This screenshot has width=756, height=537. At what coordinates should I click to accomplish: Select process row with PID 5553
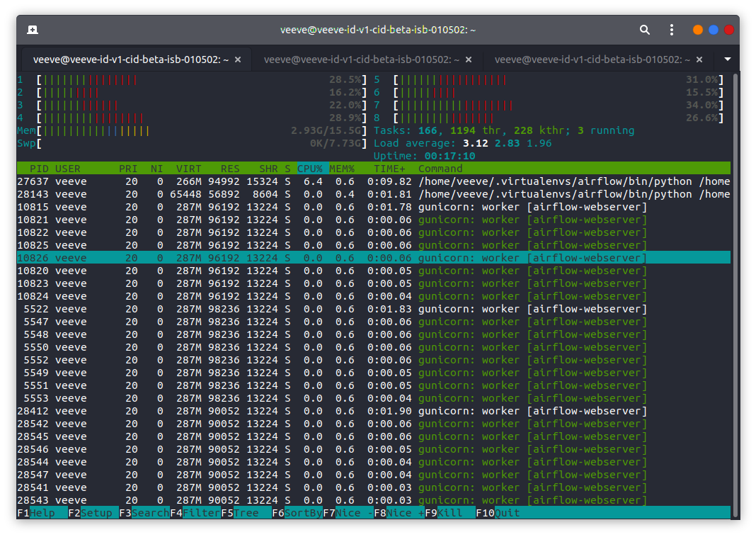point(374,398)
